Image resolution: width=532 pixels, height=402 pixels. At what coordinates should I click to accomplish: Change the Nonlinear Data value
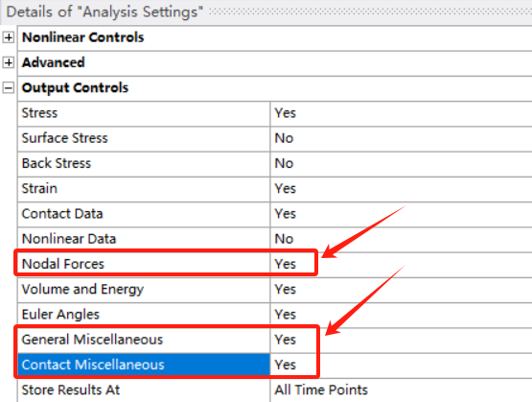pyautogui.click(x=401, y=239)
